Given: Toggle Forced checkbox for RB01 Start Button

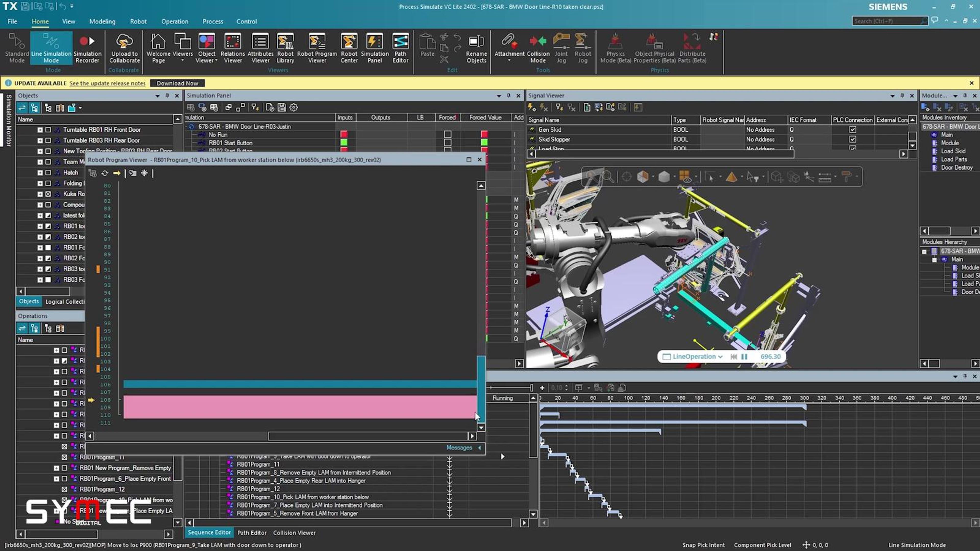Looking at the screenshot, I should click(x=447, y=143).
